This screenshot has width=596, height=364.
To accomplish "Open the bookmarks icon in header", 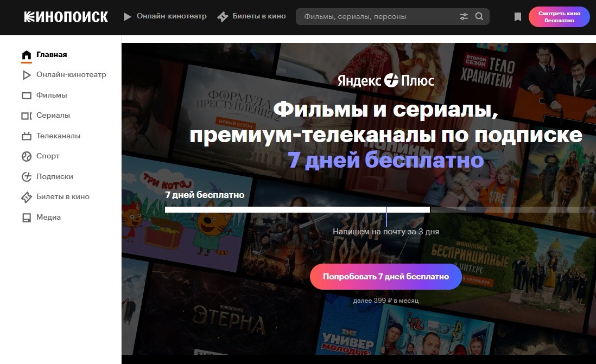I will pos(517,17).
